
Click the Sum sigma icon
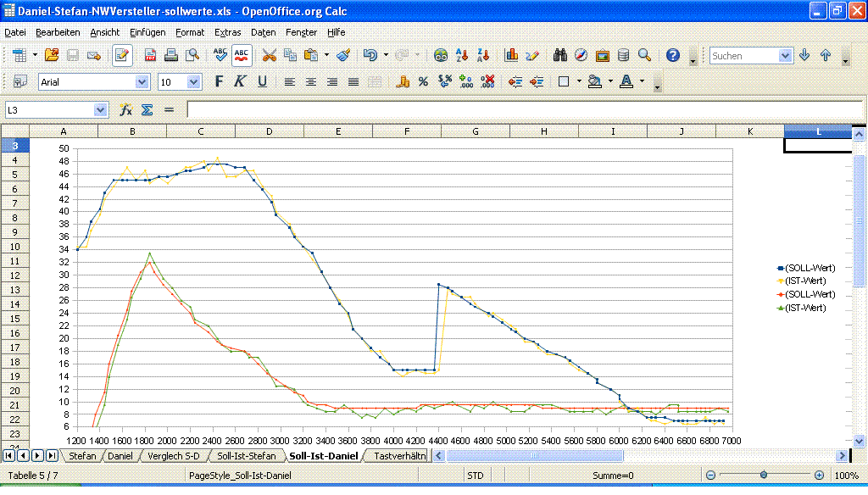point(147,109)
